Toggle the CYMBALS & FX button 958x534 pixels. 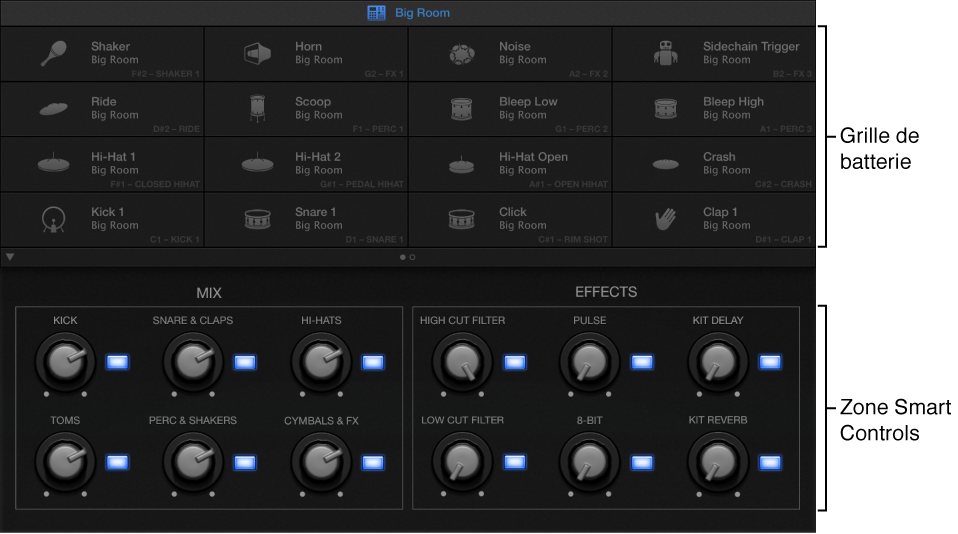pyautogui.click(x=373, y=463)
